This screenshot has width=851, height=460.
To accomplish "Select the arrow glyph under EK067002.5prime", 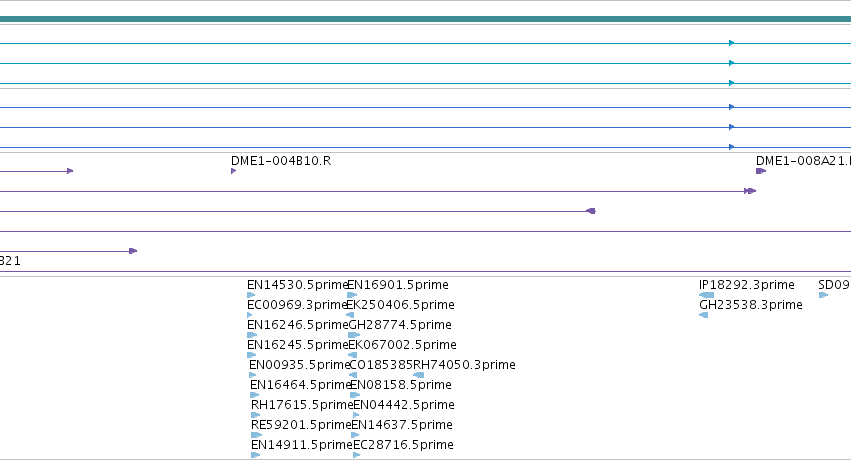I will pos(353,355).
